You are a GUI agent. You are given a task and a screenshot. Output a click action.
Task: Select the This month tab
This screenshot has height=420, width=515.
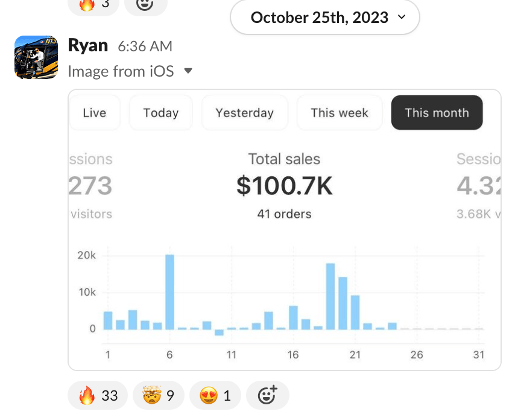tap(437, 113)
